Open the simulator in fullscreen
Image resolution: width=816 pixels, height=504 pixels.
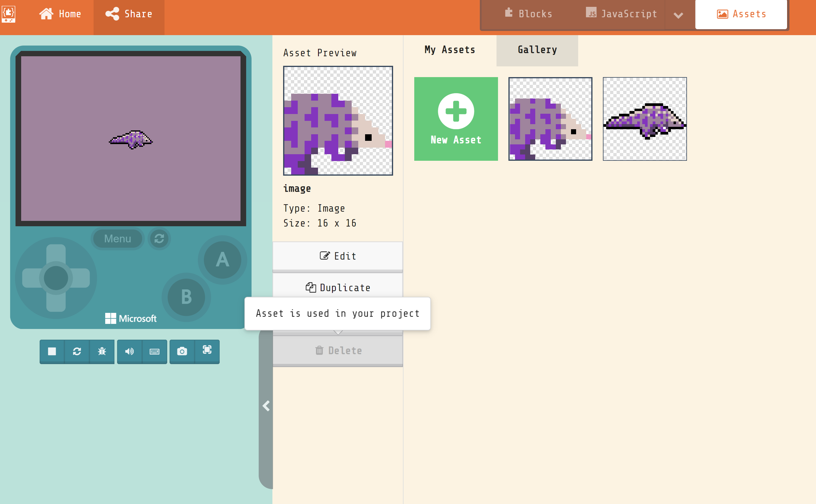207,352
